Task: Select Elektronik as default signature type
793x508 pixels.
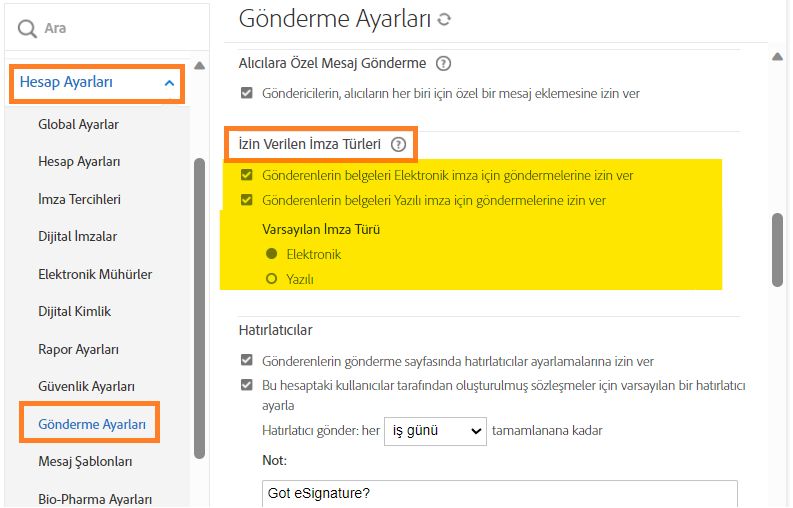Action: [271, 254]
